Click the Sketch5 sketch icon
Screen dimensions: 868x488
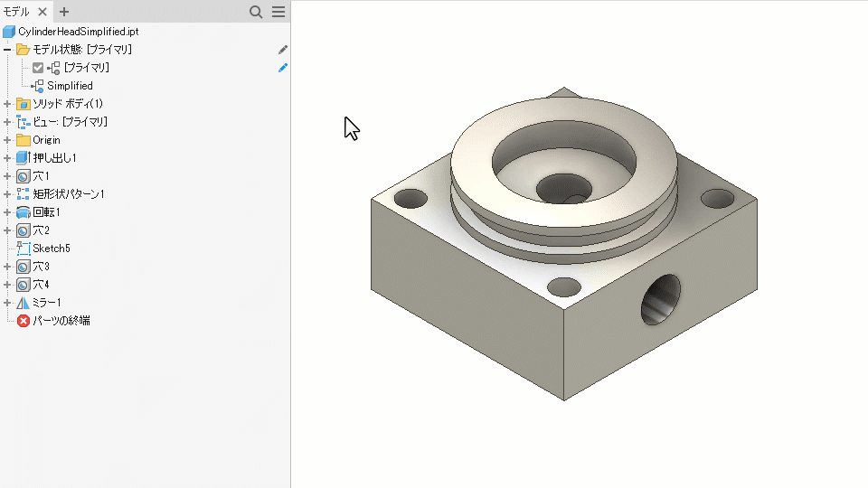[x=23, y=249]
